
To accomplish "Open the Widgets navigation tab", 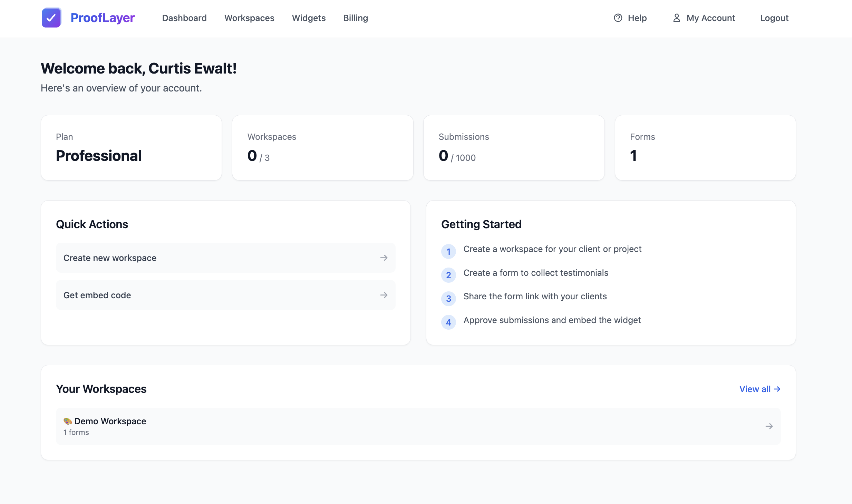I will tap(309, 18).
